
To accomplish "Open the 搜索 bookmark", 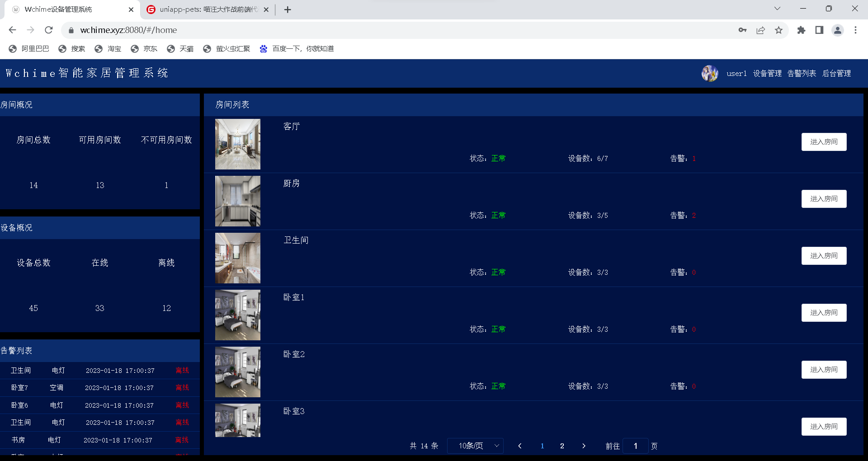I will click(72, 49).
